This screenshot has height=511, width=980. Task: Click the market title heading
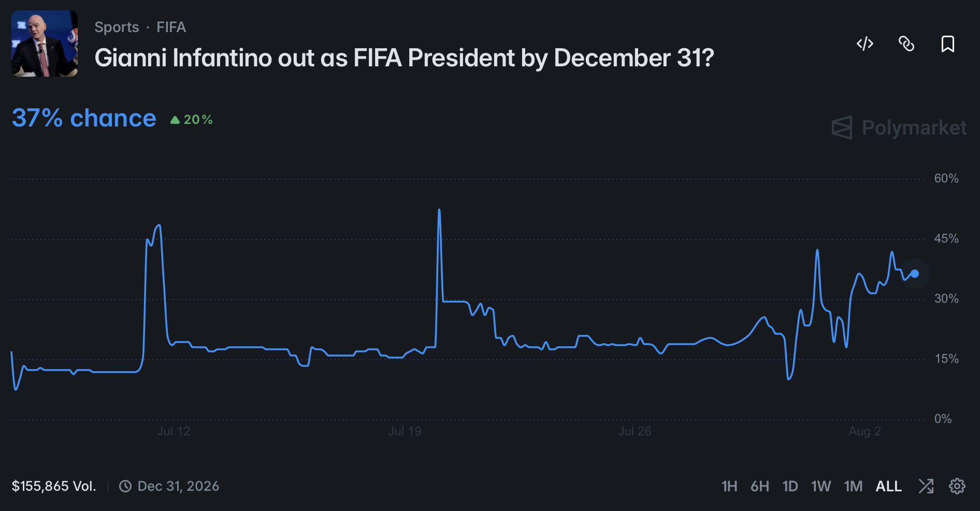click(x=404, y=58)
